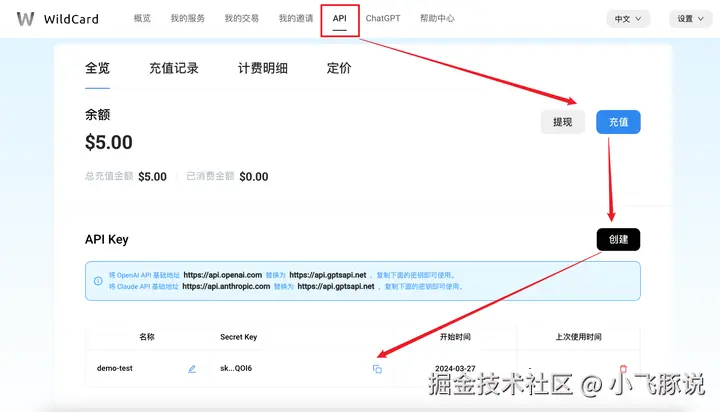Click the 余额 balance label
This screenshot has height=412, width=720.
(97, 114)
